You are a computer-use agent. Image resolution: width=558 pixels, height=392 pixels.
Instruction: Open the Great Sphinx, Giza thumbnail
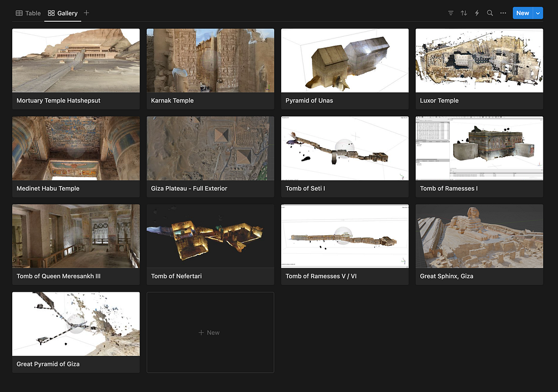click(x=479, y=236)
